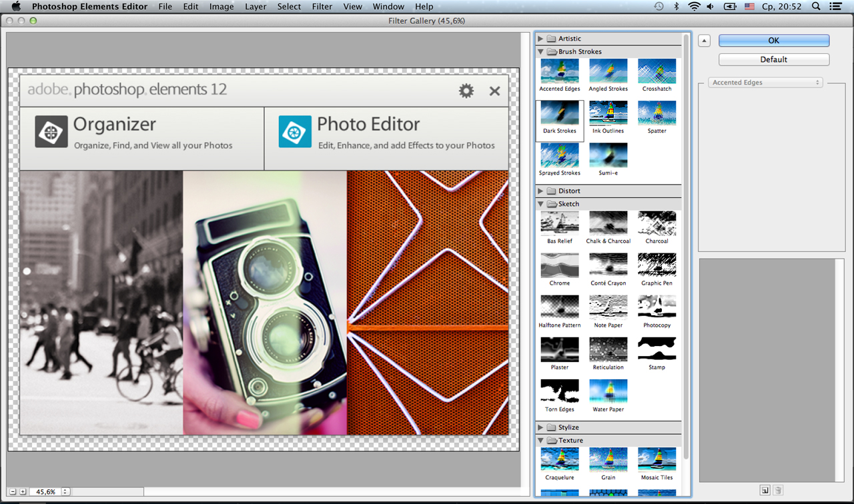Open the Accented Edges filter dropdown
The width and height of the screenshot is (854, 504).
(765, 83)
